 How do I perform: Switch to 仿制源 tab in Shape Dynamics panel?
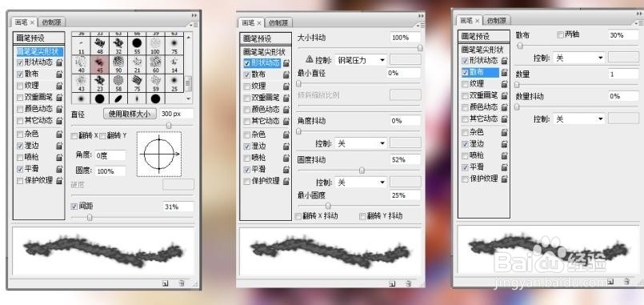(x=278, y=22)
